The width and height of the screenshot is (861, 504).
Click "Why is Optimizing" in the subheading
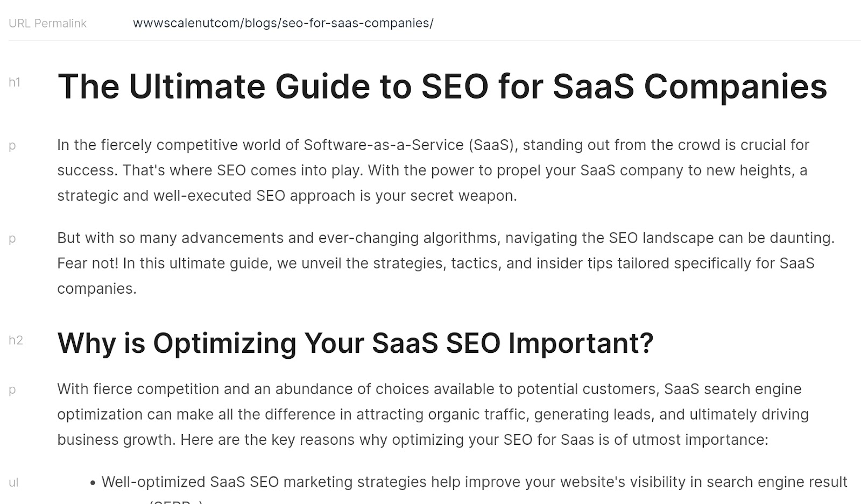tap(177, 343)
